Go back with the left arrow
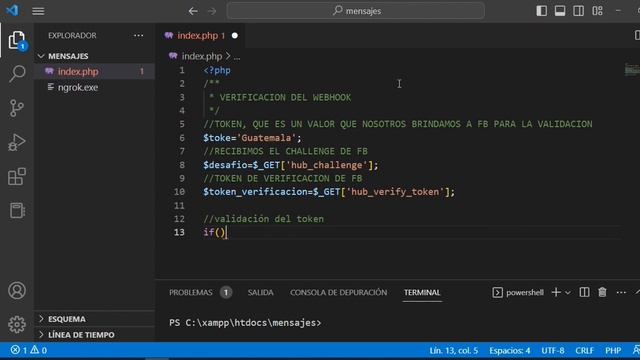 click(x=193, y=11)
